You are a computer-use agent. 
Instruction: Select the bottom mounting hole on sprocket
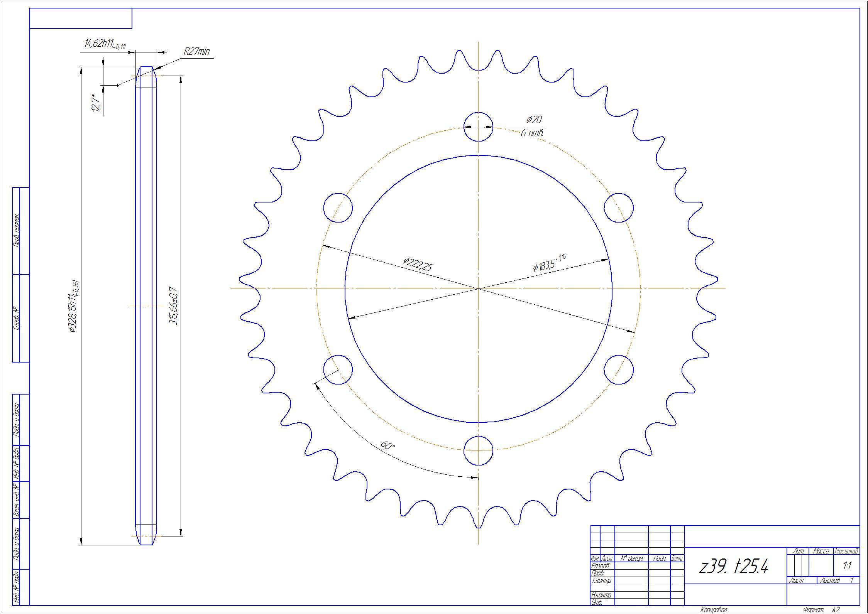(478, 450)
